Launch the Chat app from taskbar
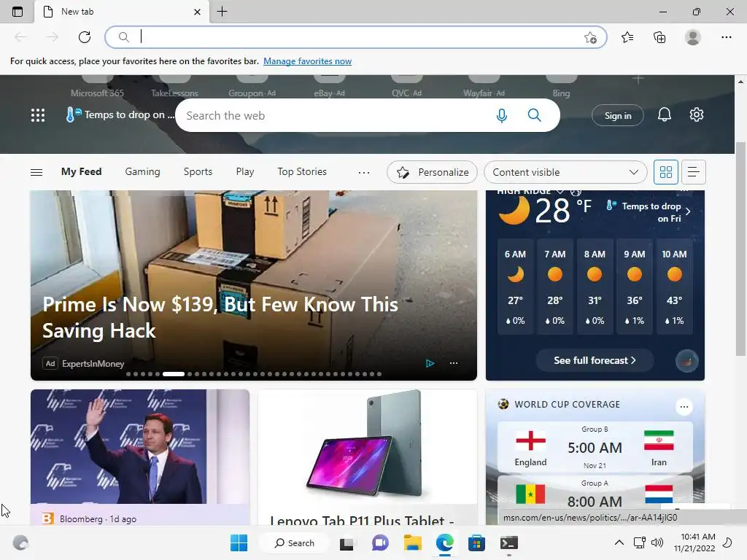Image resolution: width=747 pixels, height=560 pixels. pyautogui.click(x=379, y=542)
